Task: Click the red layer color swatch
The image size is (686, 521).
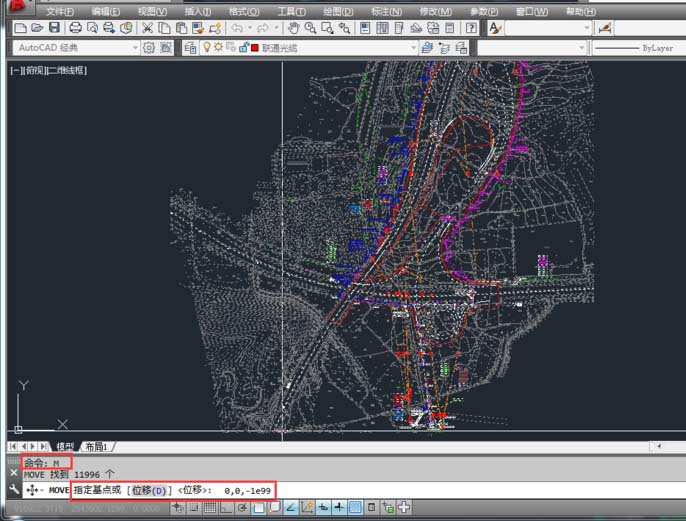Action: [x=255, y=47]
